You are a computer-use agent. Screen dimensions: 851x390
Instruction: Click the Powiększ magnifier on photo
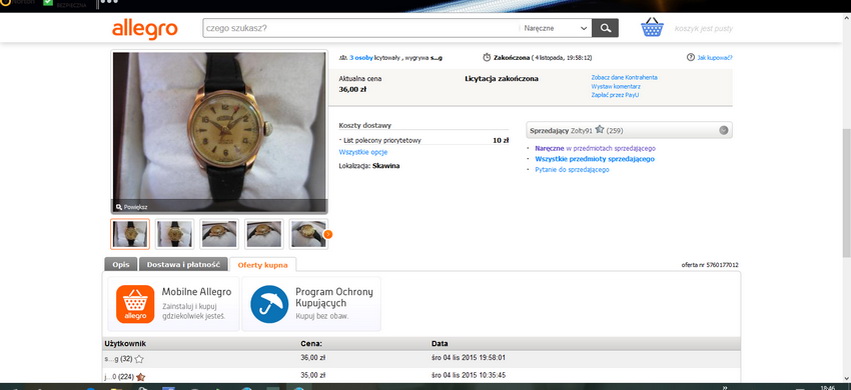(119, 207)
